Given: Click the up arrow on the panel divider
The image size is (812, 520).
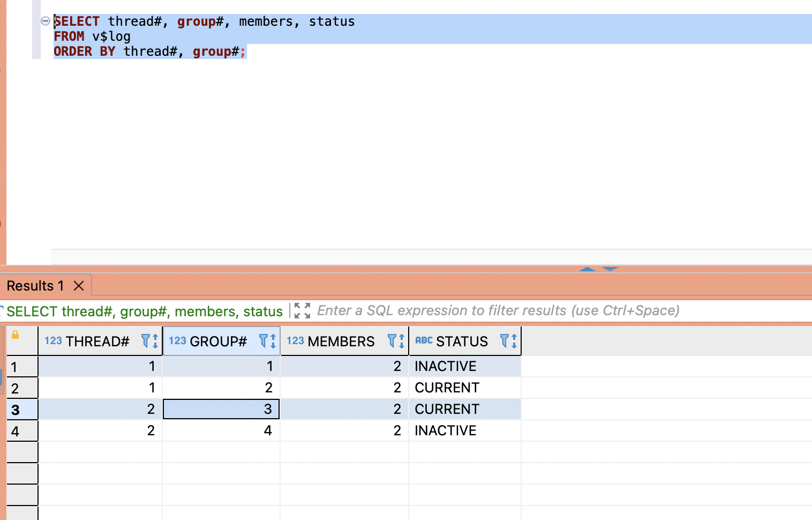Looking at the screenshot, I should point(588,269).
